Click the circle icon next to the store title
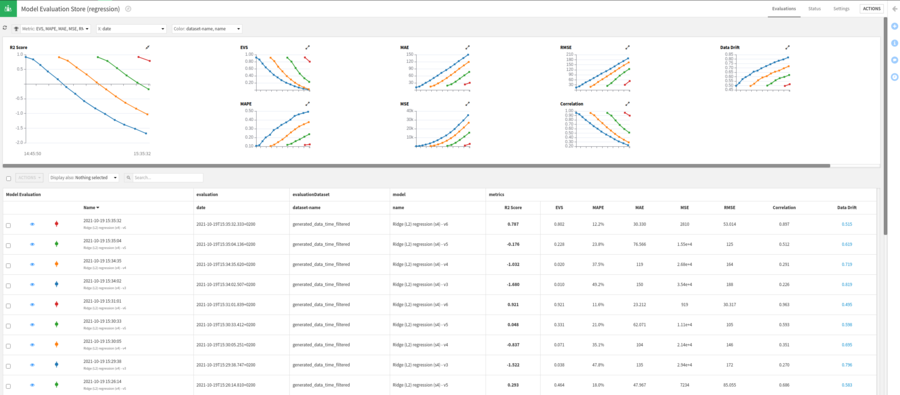The width and height of the screenshot is (900, 395). click(128, 9)
